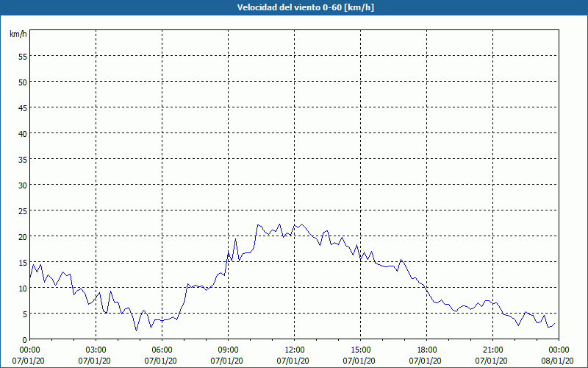Viewport: 588px width, 368px height.
Task: Select the 50 value on the y-axis
Action: coord(22,82)
